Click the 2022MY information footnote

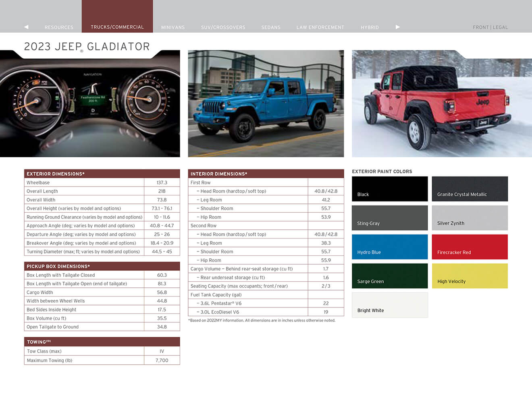pos(262,321)
